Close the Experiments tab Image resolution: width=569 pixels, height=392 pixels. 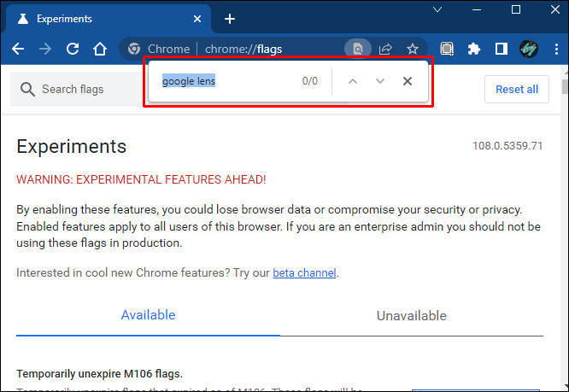click(197, 19)
